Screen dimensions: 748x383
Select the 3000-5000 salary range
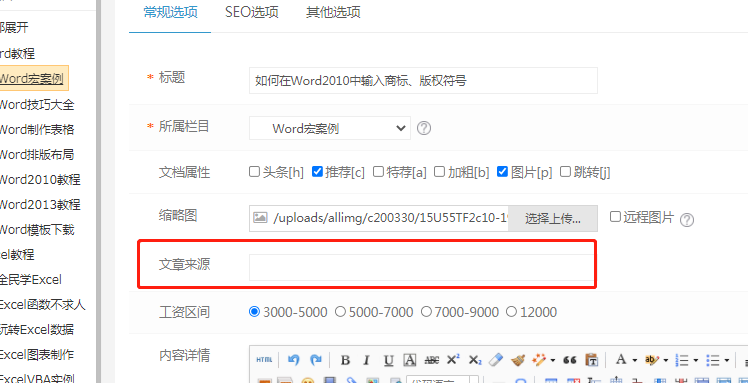coord(254,312)
